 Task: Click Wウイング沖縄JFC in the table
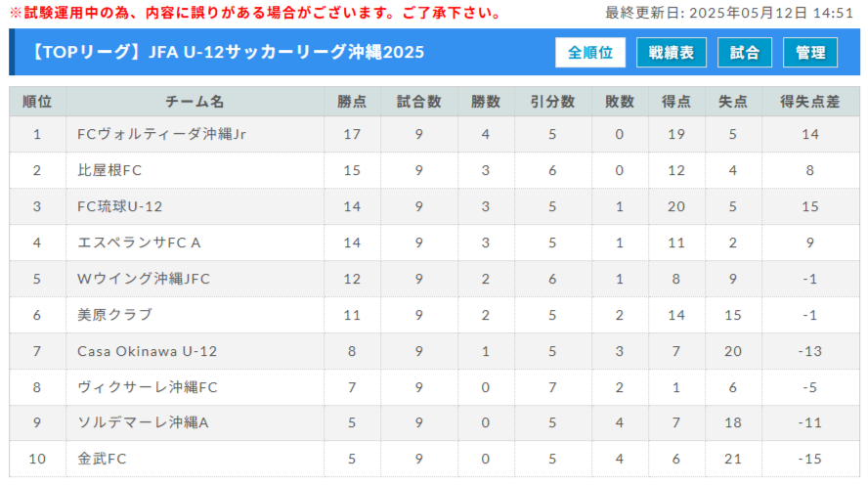[144, 279]
